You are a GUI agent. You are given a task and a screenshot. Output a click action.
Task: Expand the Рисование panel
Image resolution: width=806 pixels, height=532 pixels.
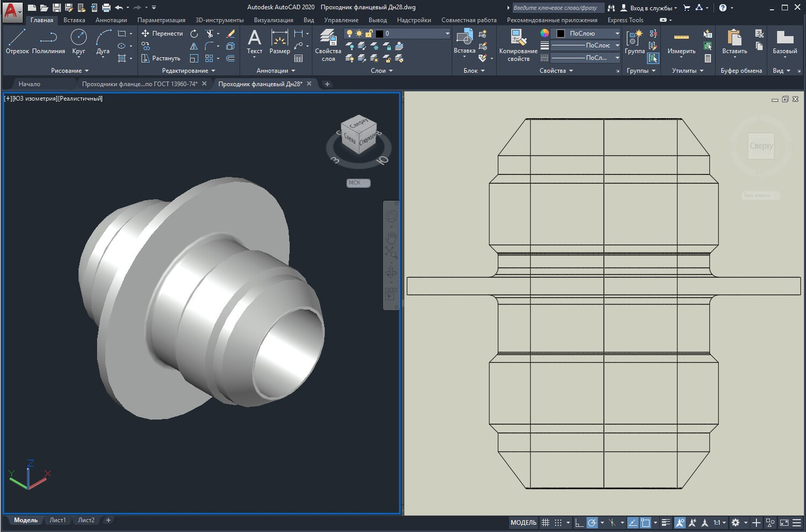pos(70,70)
